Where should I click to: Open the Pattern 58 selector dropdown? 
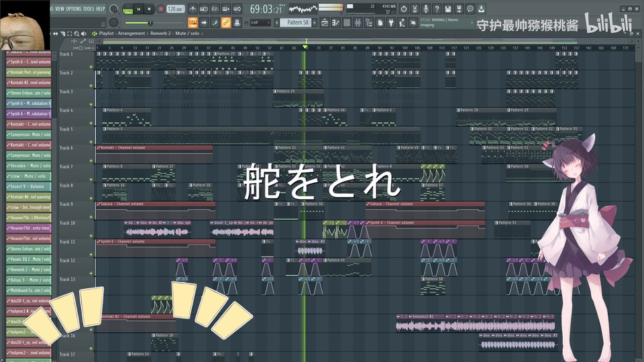[297, 23]
